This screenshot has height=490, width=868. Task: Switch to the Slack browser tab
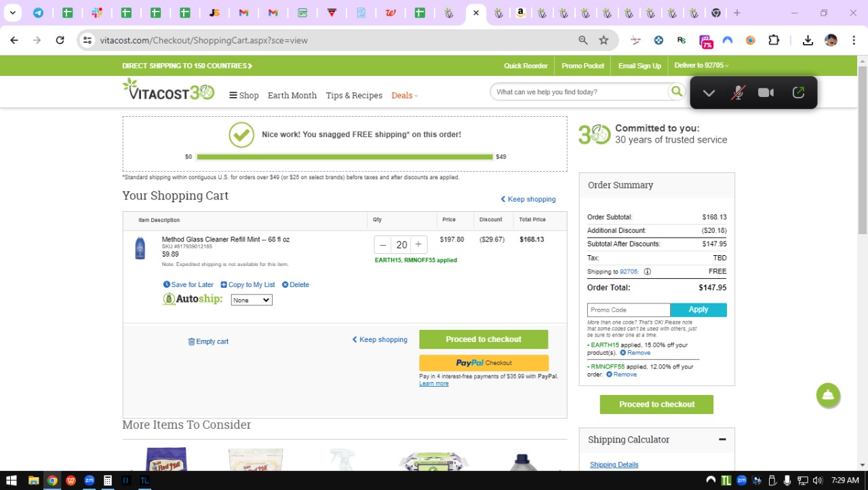97,13
